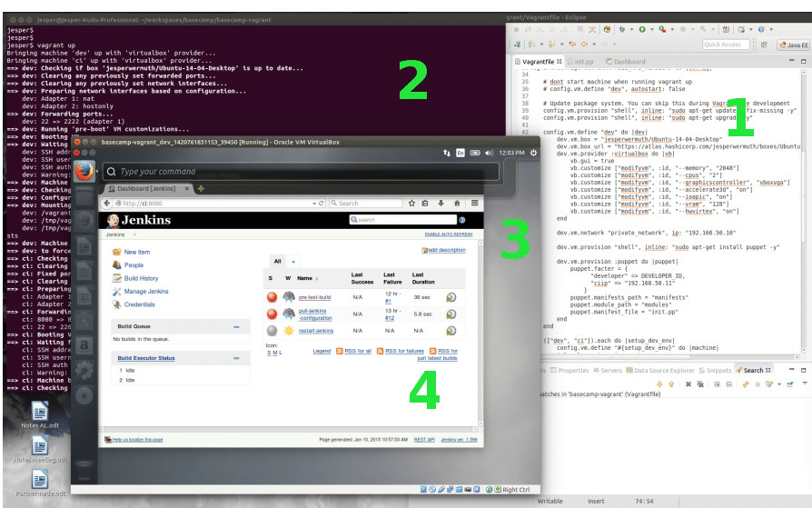Click the Jenkins search box
The width and height of the screenshot is (812, 508).
pos(403,220)
